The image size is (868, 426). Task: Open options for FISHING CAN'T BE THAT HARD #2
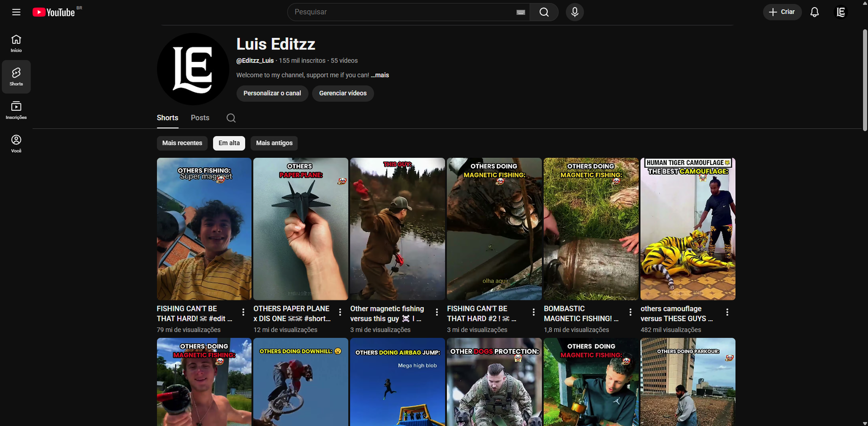(x=533, y=312)
